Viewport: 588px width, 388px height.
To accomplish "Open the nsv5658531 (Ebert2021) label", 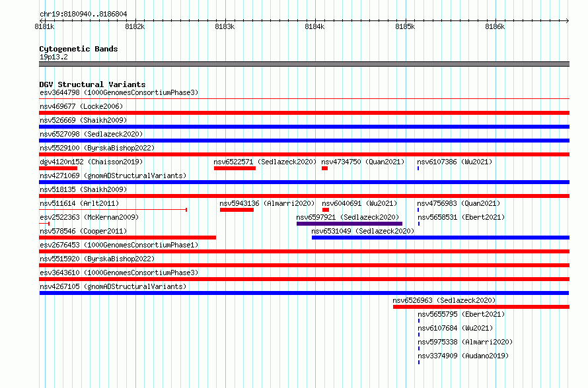I will point(461,217).
